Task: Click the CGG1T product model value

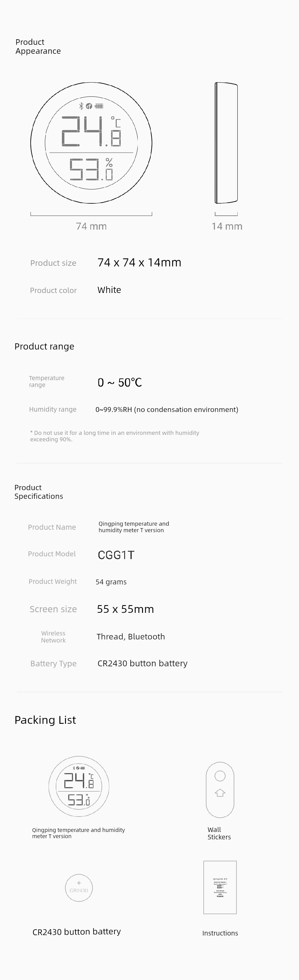Action: tap(116, 555)
